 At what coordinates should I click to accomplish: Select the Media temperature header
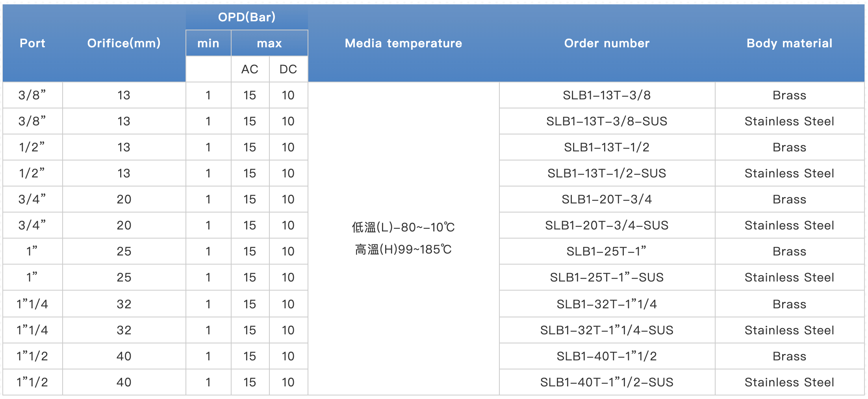tap(403, 43)
